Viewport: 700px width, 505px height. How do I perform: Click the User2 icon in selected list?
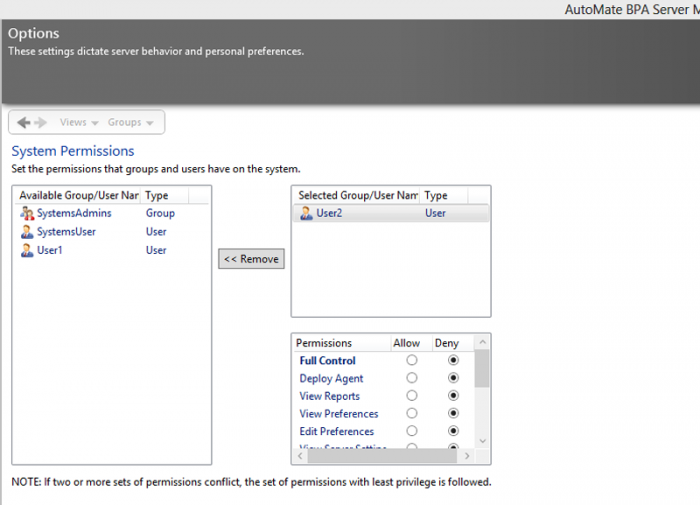point(306,213)
